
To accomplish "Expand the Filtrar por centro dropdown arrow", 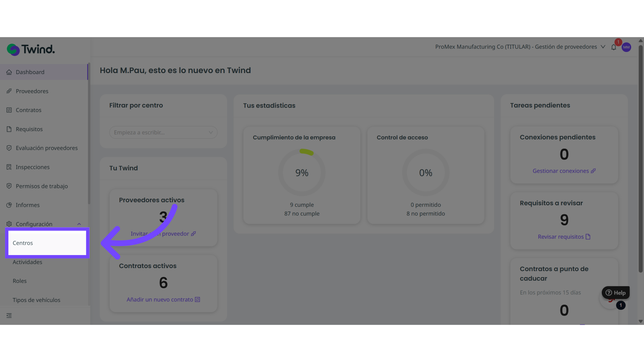I will pyautogui.click(x=211, y=132).
